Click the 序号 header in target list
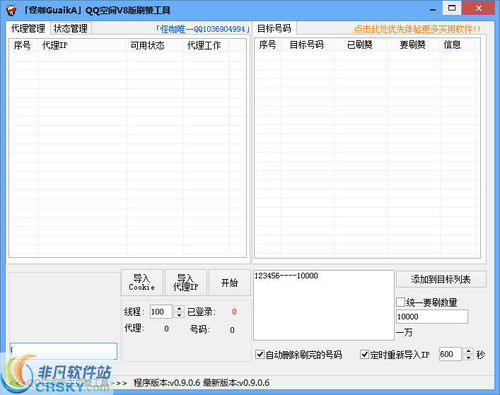The width and height of the screenshot is (500, 395). [x=268, y=45]
